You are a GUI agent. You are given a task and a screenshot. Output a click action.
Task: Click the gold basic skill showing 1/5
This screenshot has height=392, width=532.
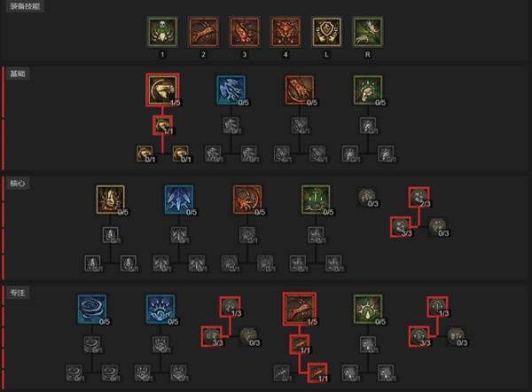[162, 90]
